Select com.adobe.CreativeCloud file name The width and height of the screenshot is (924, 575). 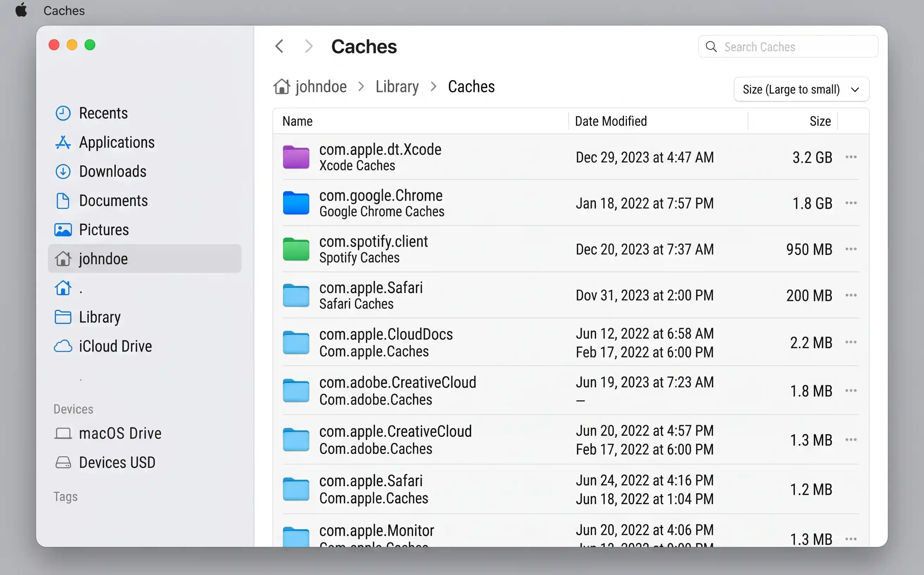398,382
